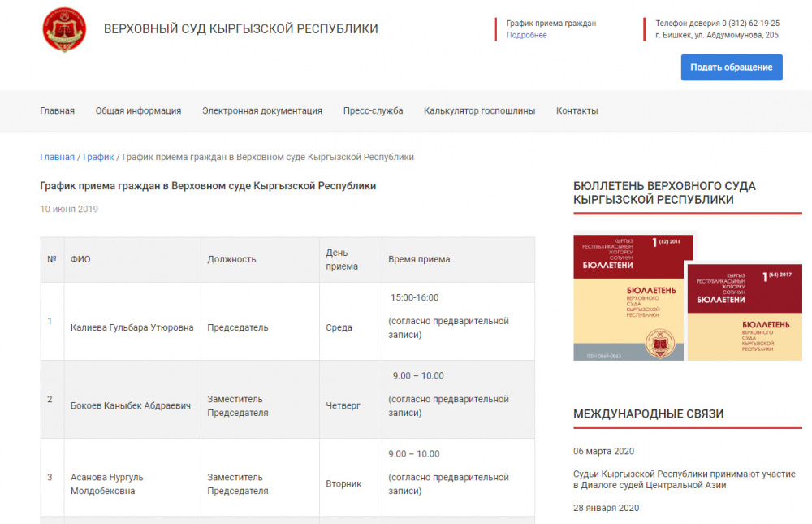Click the МЕЖДУНАРОДНЫЕ СВЯЗИ sidebar heading

[x=648, y=414]
